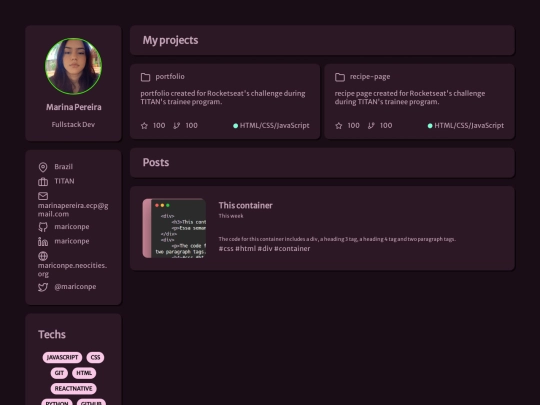Click the fork icon on portfolio card
The width and height of the screenshot is (540, 405).
click(x=176, y=126)
